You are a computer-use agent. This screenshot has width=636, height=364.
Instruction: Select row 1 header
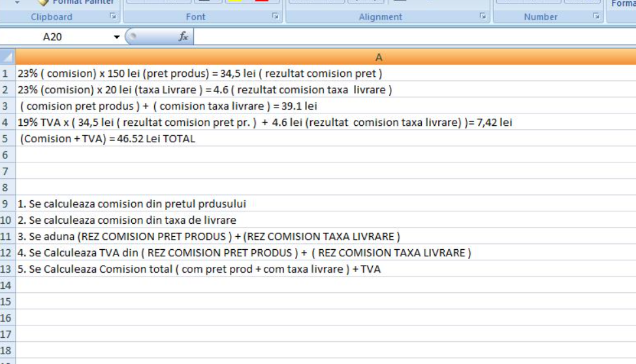pyautogui.click(x=7, y=73)
